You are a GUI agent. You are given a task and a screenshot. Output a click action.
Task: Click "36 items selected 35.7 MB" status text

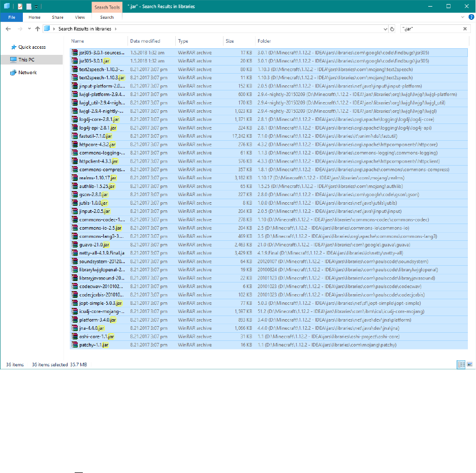click(x=59, y=365)
